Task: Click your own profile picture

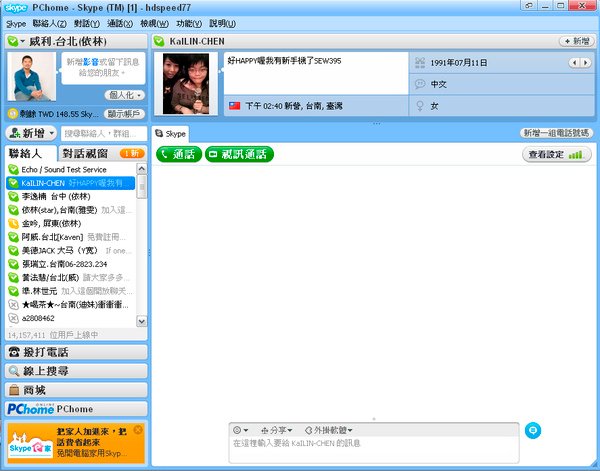Action: coord(32,77)
